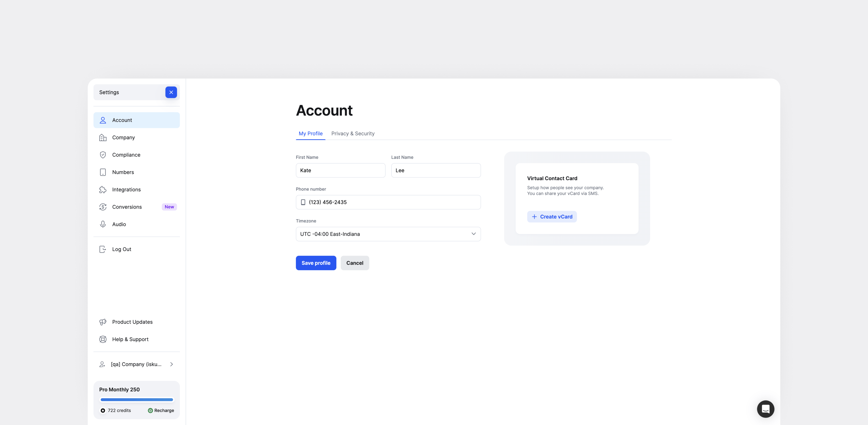This screenshot has height=425, width=868.
Task: Click the Integrations puzzle icon
Action: pos(103,190)
